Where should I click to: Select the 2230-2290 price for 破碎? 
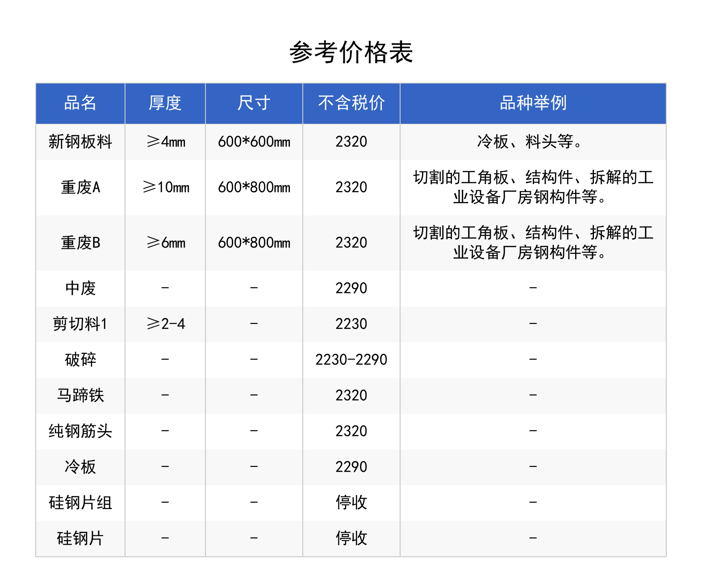pyautogui.click(x=351, y=360)
